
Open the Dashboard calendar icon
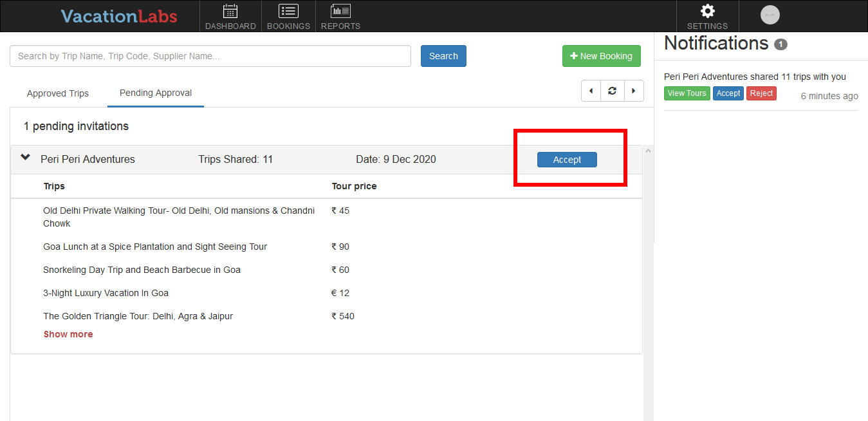point(230,11)
